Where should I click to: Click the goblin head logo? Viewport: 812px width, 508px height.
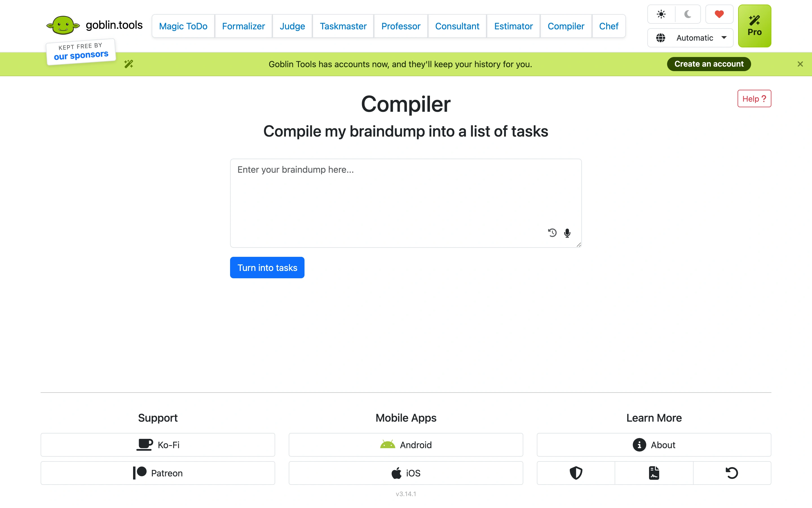point(63,25)
